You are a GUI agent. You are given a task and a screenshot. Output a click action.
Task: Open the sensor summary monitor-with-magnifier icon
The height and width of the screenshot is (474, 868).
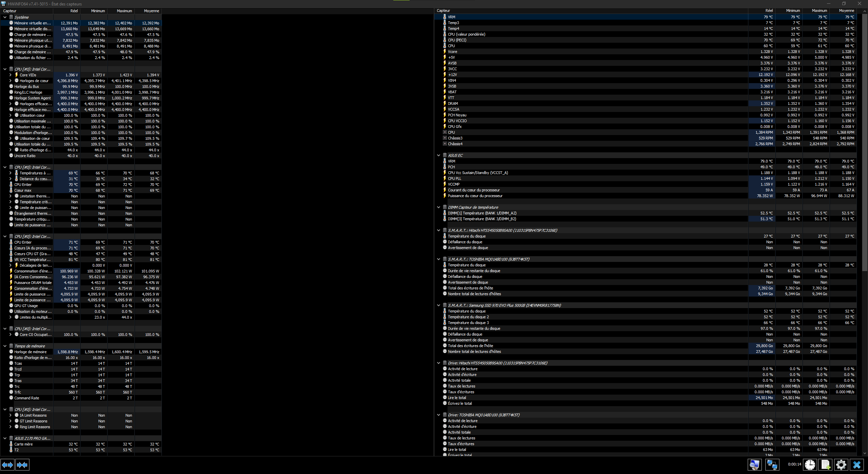coord(755,465)
